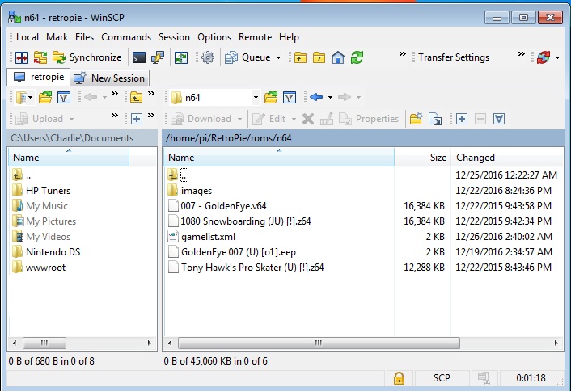Click the remote select files plus icon
This screenshot has height=392, width=571.
click(462, 119)
